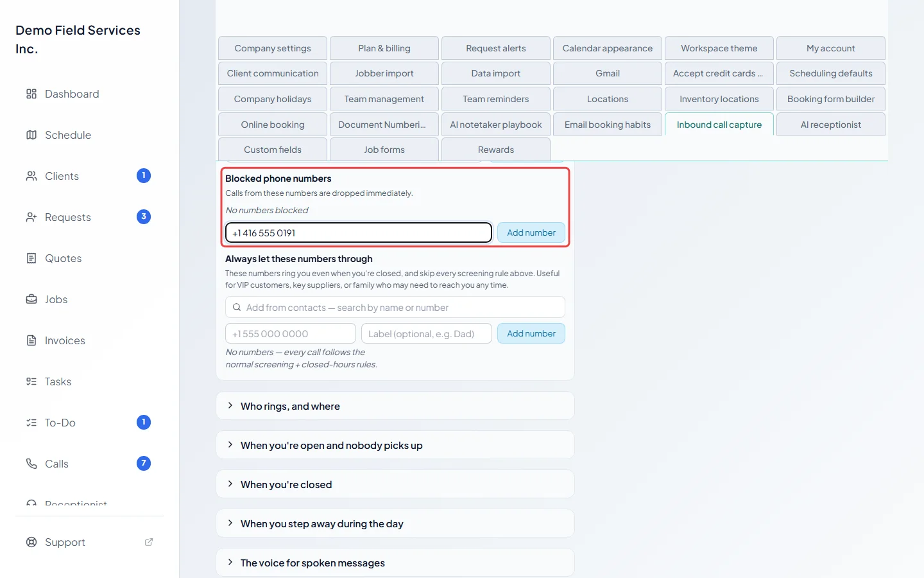Open the To-Do page link in sidebar
924x578 pixels.
click(60, 423)
